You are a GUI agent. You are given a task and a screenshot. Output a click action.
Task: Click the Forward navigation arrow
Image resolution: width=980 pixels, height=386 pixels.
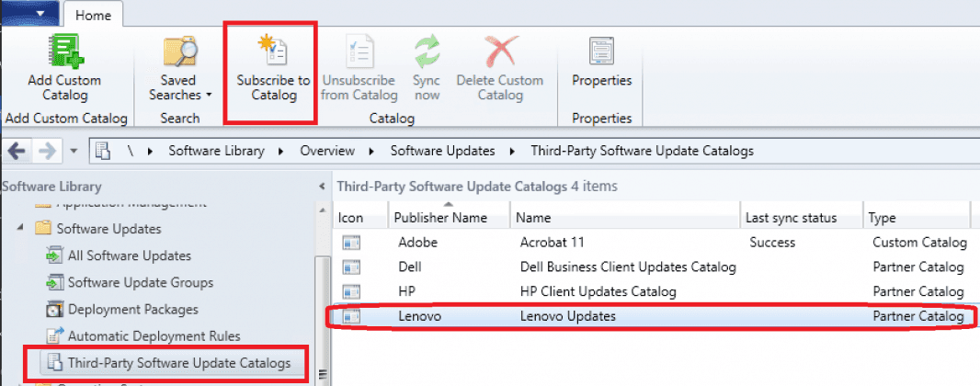click(47, 151)
